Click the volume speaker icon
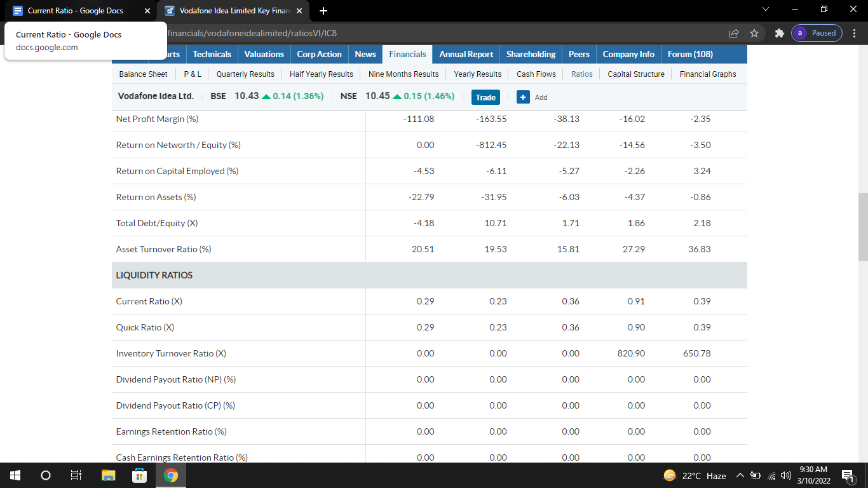868x488 pixels. (x=785, y=476)
